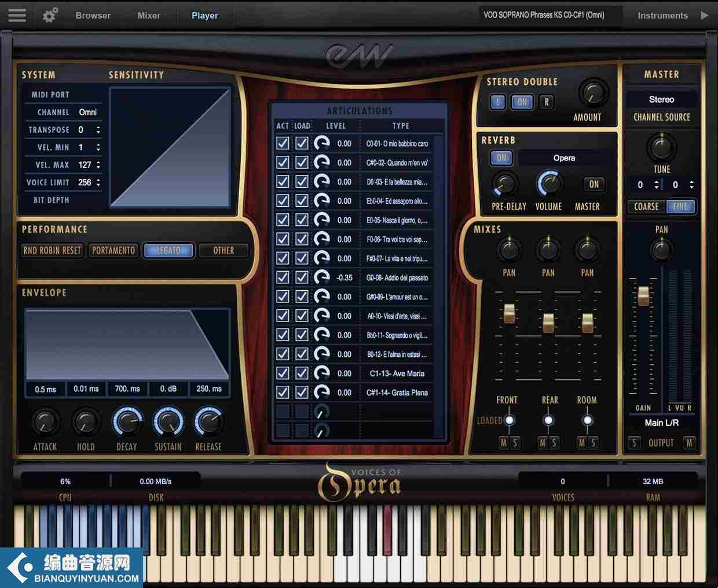The height and width of the screenshot is (588, 718).
Task: Switch to the Browser tab
Action: (93, 15)
